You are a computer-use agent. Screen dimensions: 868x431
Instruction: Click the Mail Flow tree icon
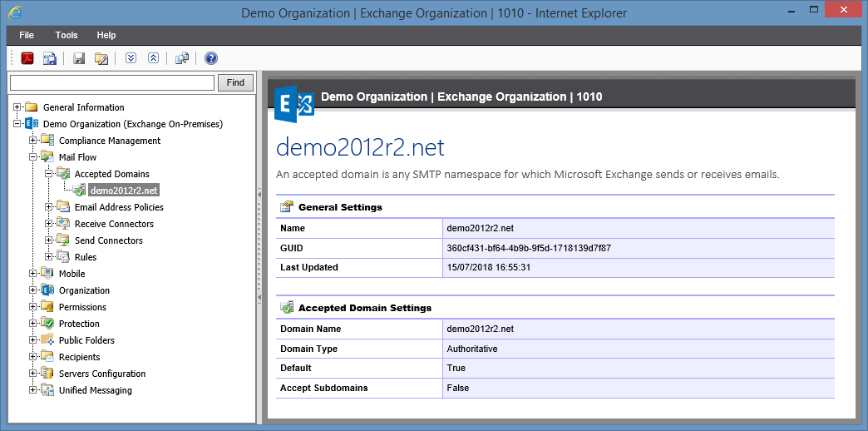[47, 157]
